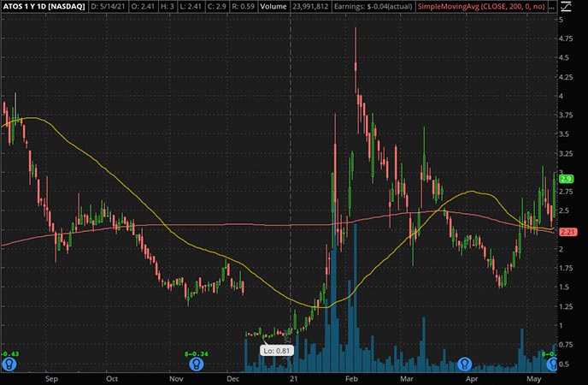Click the volume value 23,991,812

(x=310, y=6)
